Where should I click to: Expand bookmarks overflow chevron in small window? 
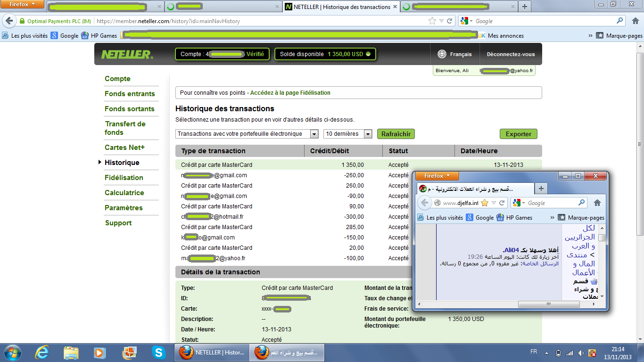[552, 217]
